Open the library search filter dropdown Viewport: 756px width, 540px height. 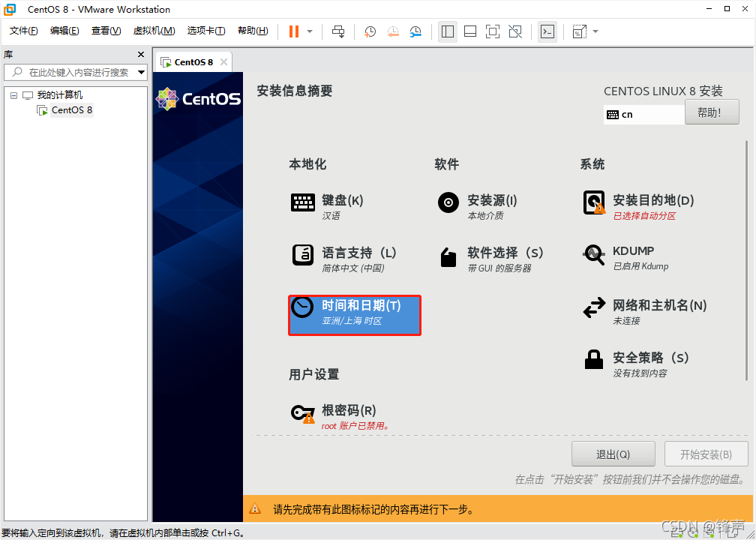coord(141,72)
